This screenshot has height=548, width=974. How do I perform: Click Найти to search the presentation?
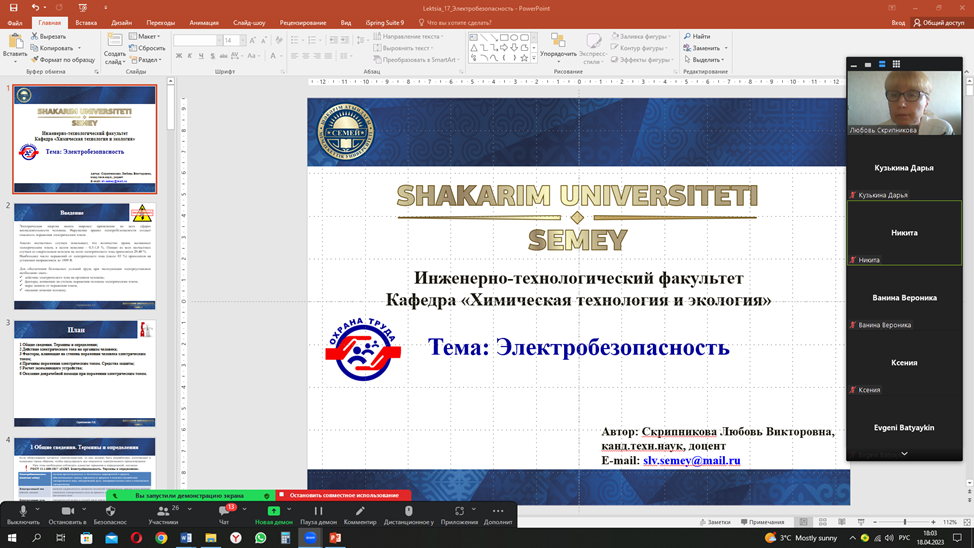(x=697, y=37)
